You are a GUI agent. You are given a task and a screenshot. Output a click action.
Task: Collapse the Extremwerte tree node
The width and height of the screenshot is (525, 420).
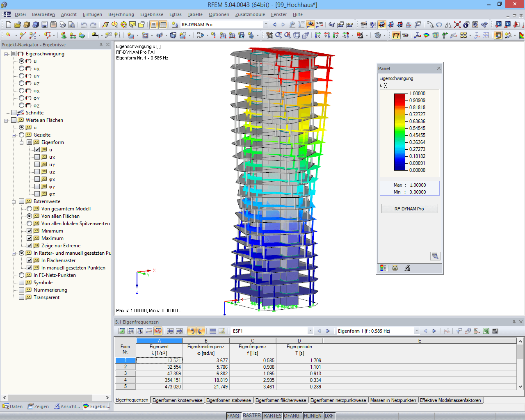[14, 201]
